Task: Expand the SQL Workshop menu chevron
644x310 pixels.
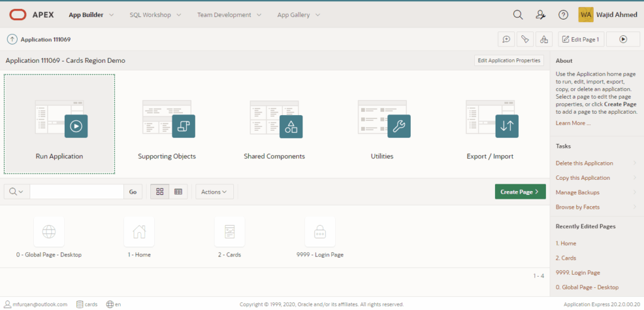Action: (x=179, y=15)
